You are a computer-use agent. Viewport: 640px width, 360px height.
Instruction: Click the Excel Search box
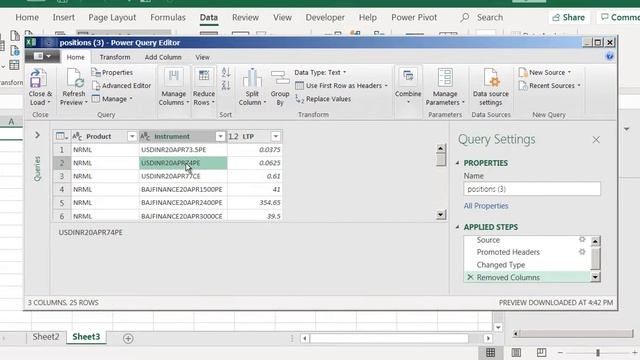click(482, 18)
